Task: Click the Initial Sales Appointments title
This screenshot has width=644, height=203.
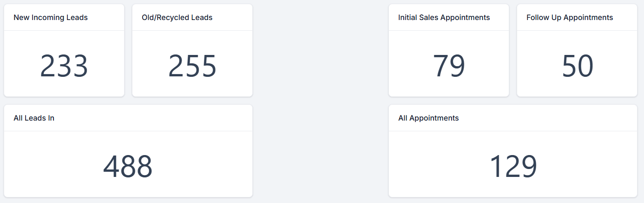Action: coord(444,18)
